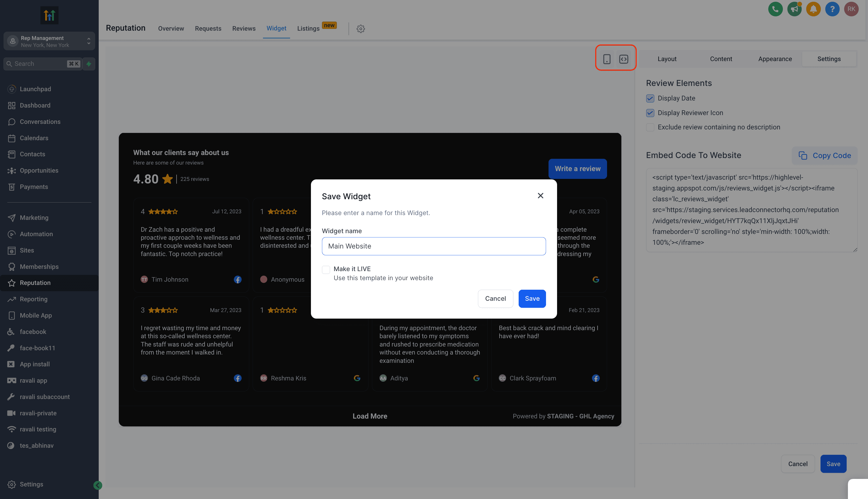Open Reporting chart icon
The height and width of the screenshot is (499, 868).
12,299
